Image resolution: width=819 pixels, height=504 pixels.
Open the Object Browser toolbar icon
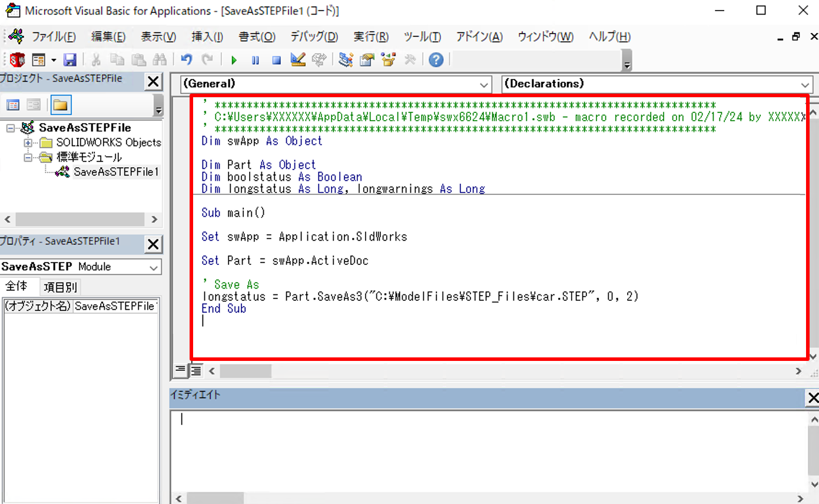pos(387,59)
